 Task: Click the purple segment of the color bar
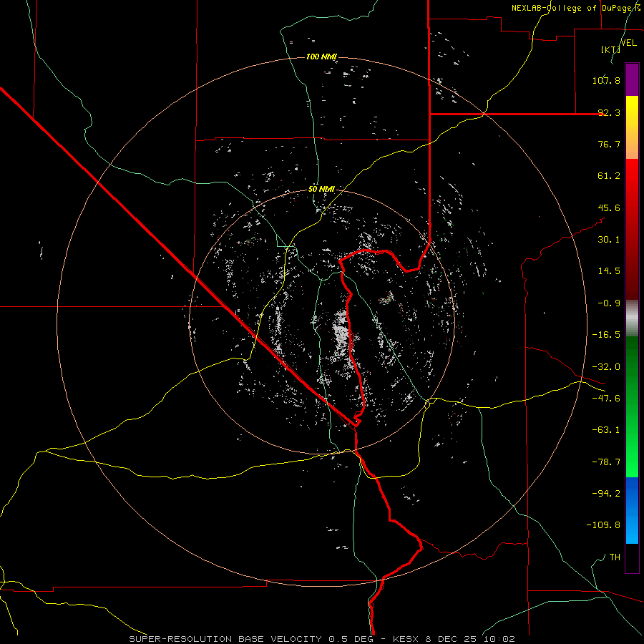(x=632, y=79)
